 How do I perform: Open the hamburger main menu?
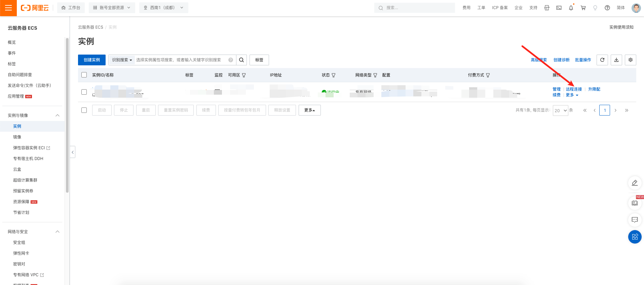coord(8,8)
